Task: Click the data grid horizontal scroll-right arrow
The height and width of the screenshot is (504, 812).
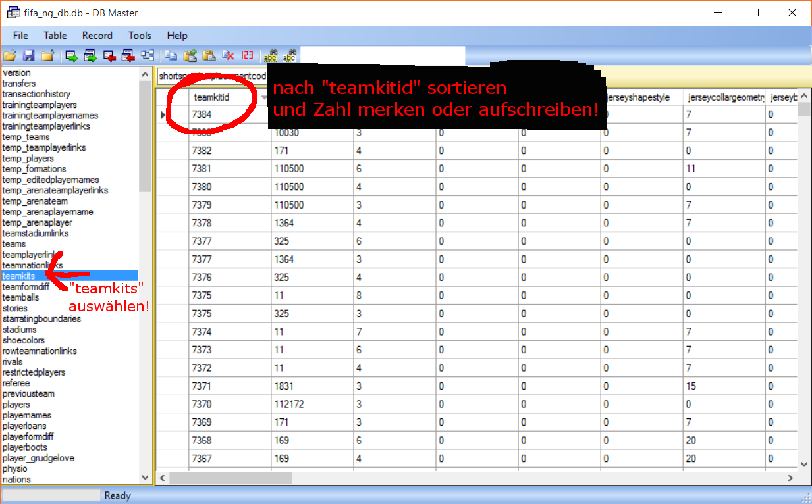Action: (792, 478)
